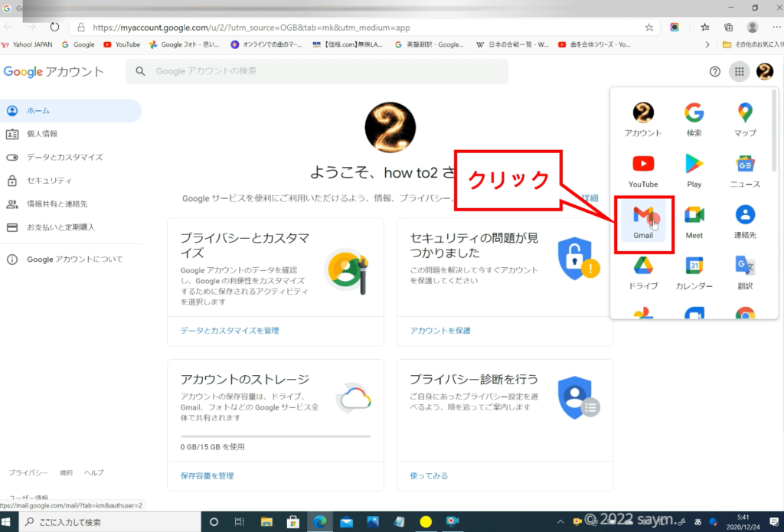Click the Google News app icon
784x532 pixels.
click(745, 170)
